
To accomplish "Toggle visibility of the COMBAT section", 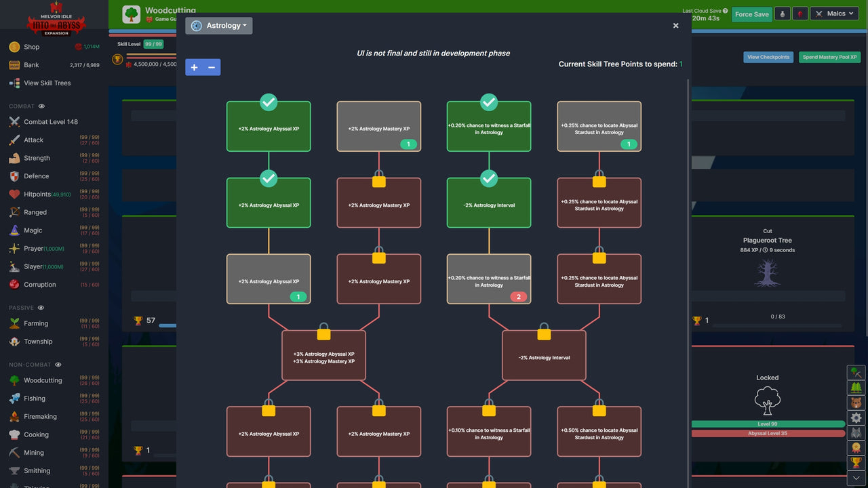I will [41, 106].
